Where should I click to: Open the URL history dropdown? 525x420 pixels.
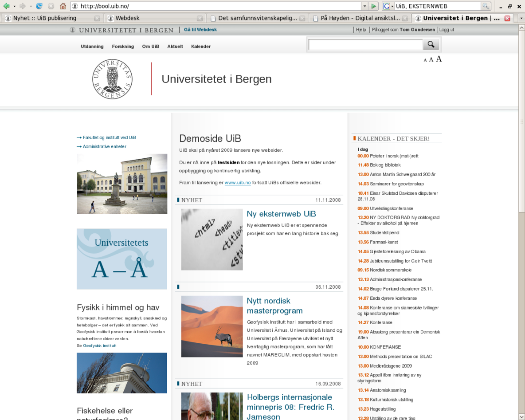click(365, 6)
